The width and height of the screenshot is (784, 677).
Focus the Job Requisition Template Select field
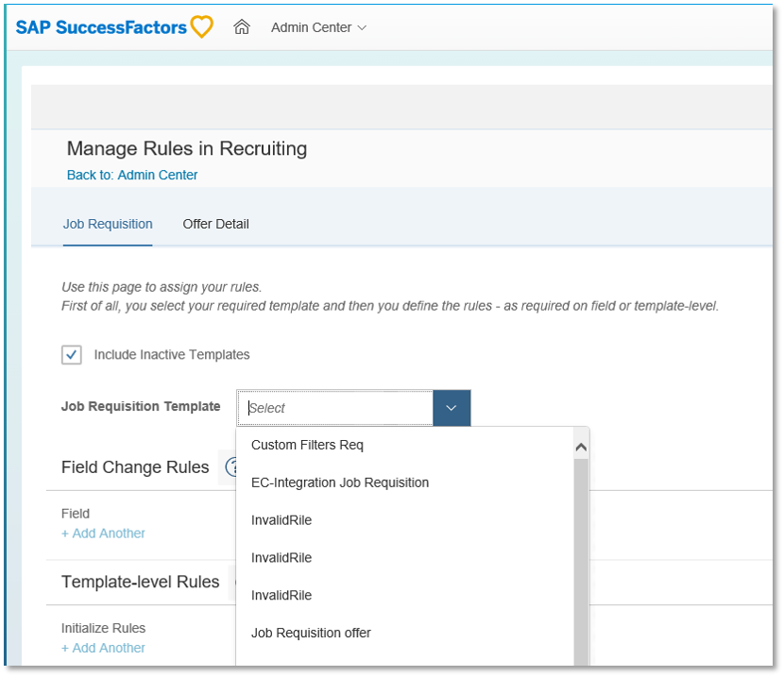coord(335,408)
